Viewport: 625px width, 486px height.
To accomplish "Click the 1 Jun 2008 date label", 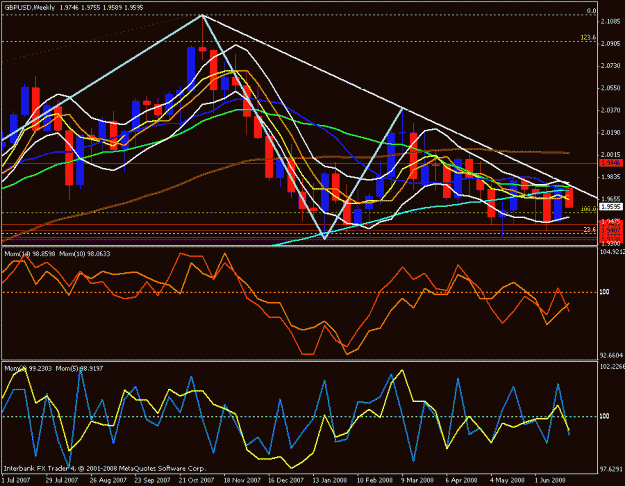I will pyautogui.click(x=550, y=480).
